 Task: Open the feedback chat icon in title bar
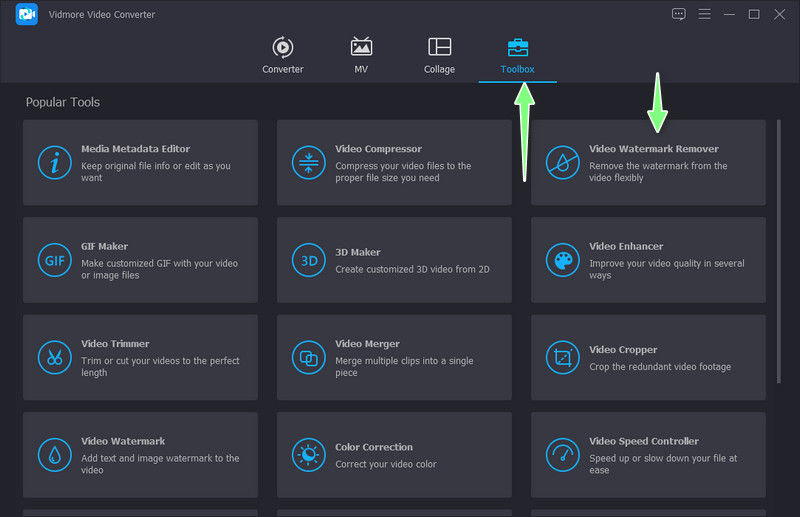click(x=679, y=14)
